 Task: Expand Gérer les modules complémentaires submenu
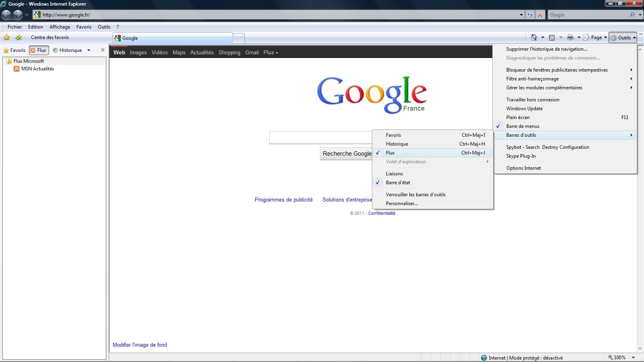(565, 88)
